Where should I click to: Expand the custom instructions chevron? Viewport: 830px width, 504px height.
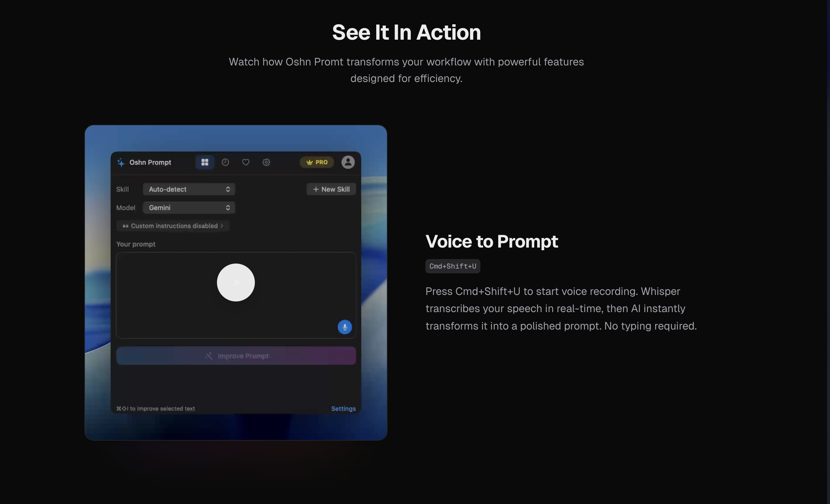coord(222,226)
